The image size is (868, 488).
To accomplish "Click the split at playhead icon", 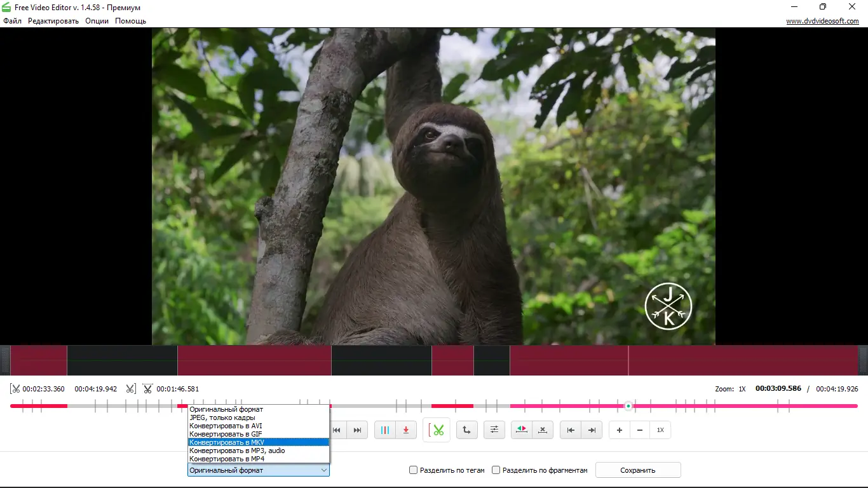I will pyautogui.click(x=521, y=430).
